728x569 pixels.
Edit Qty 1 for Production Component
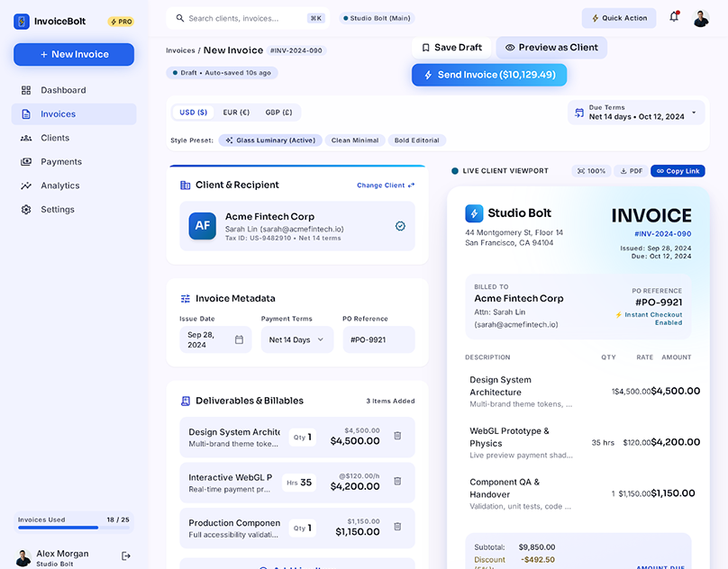tap(302, 528)
